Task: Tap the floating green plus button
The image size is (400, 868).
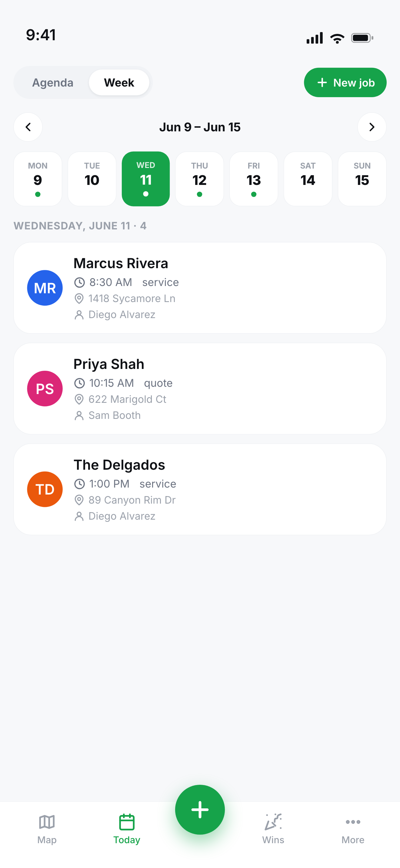Action: [x=200, y=809]
